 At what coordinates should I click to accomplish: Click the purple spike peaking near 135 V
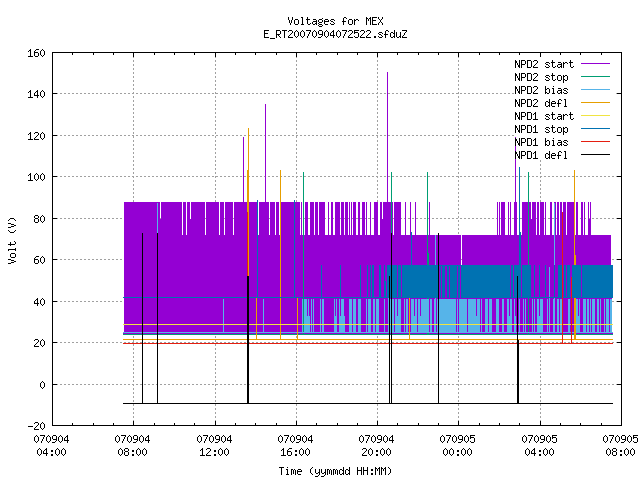tap(265, 153)
